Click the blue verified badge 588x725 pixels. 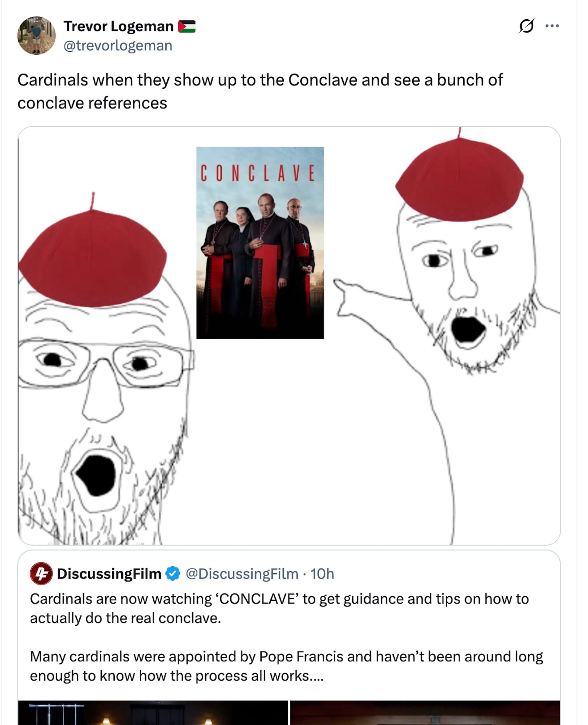(x=173, y=573)
